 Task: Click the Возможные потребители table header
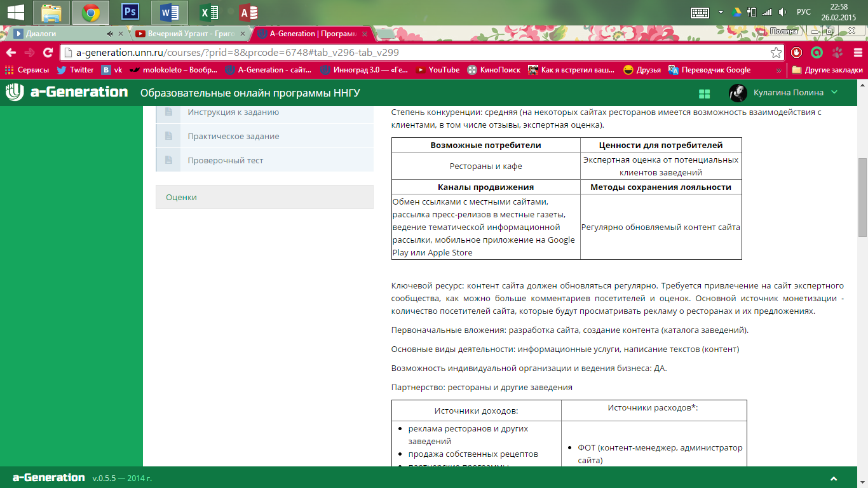(x=486, y=145)
